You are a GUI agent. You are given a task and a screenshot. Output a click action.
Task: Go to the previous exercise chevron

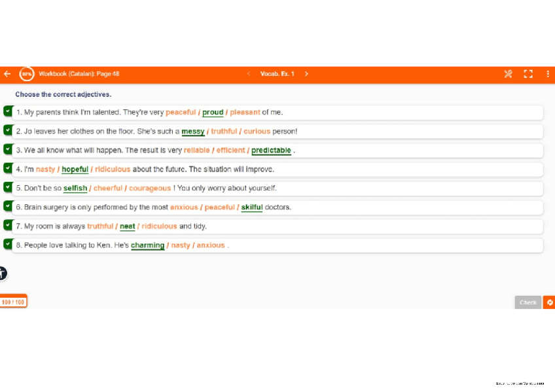pos(249,74)
